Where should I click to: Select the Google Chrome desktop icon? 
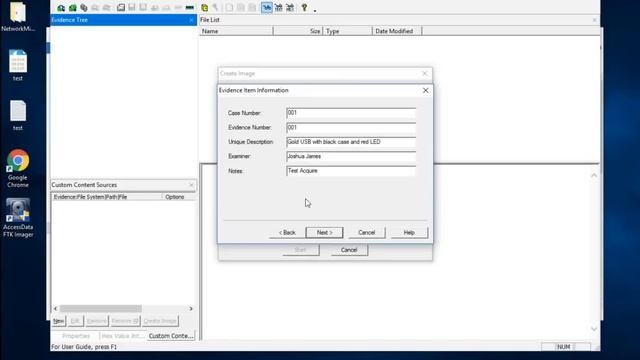pos(18,168)
